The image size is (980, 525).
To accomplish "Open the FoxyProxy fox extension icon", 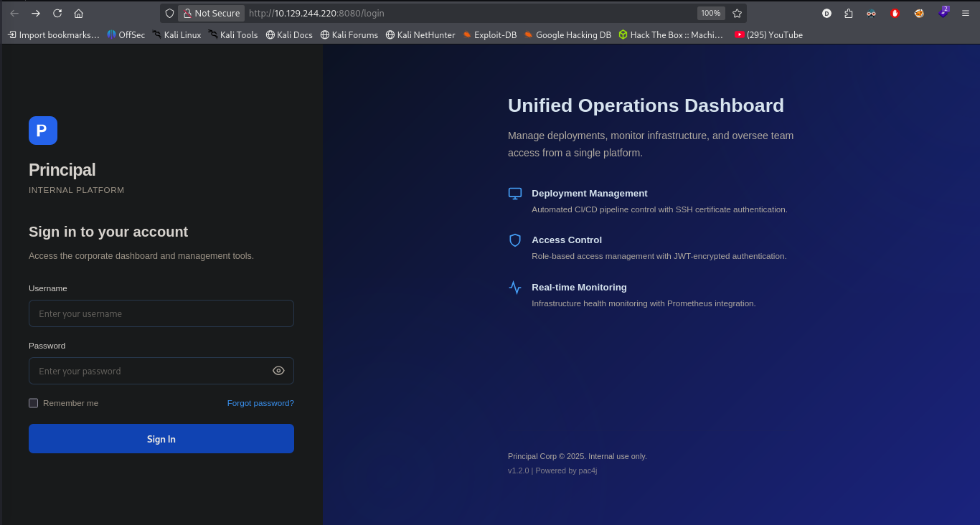I will click(919, 13).
